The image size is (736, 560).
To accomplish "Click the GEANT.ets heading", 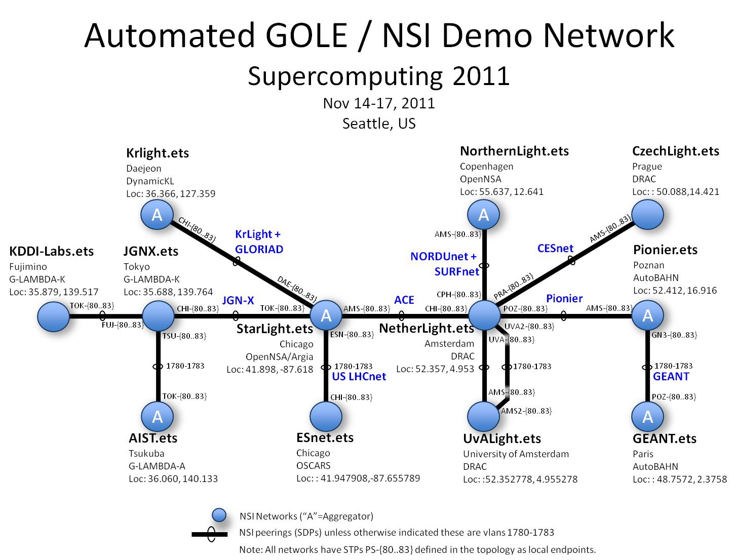I will coord(665,438).
